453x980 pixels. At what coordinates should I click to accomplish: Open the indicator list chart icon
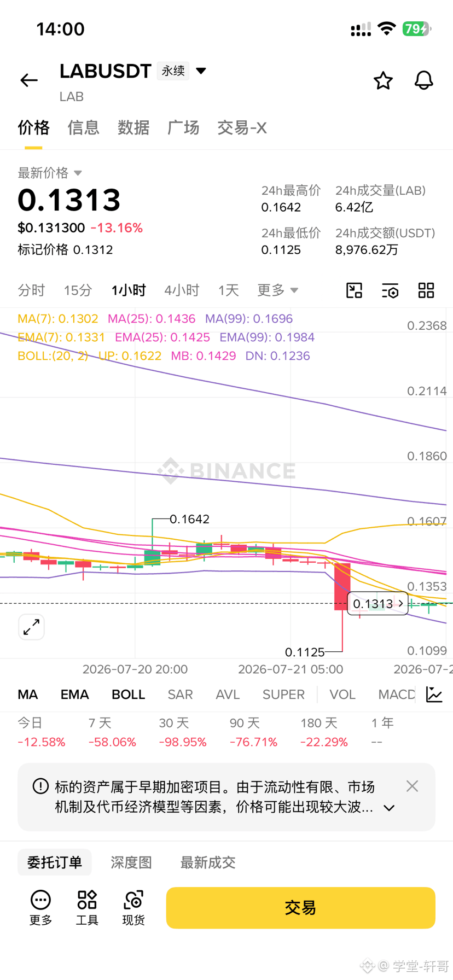point(434,695)
